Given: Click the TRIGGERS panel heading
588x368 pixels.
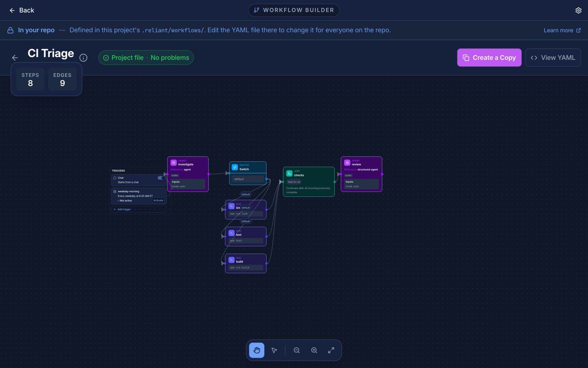Looking at the screenshot, I should coord(118,171).
